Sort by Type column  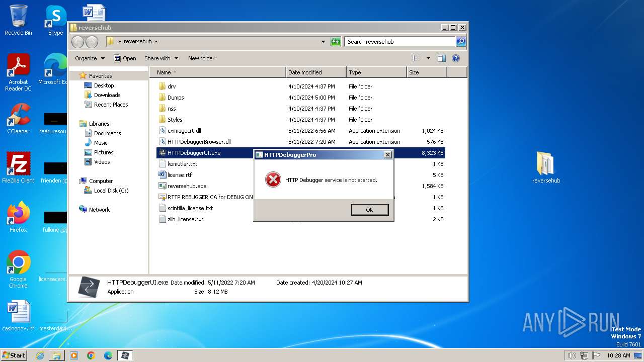(376, 72)
